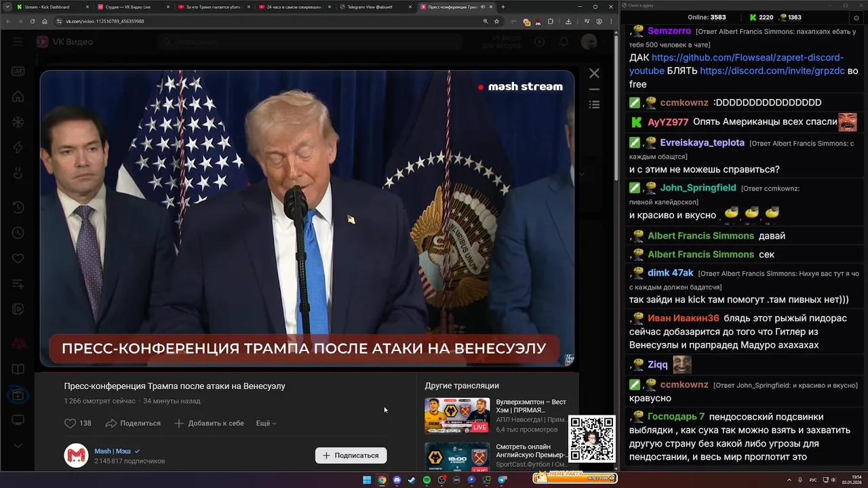This screenshot has height=488, width=868.
Task: Open the book icon in VK sidebar
Action: tap(18, 369)
